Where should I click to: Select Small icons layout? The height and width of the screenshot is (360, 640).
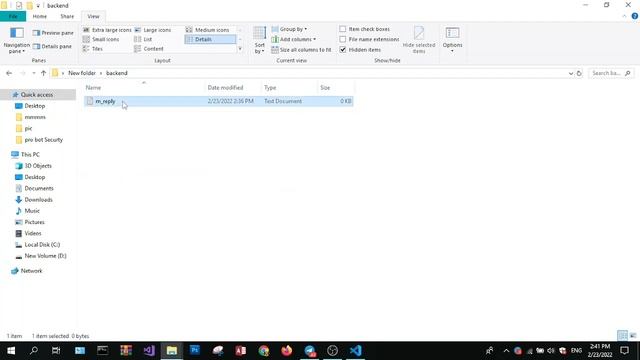pos(101,39)
